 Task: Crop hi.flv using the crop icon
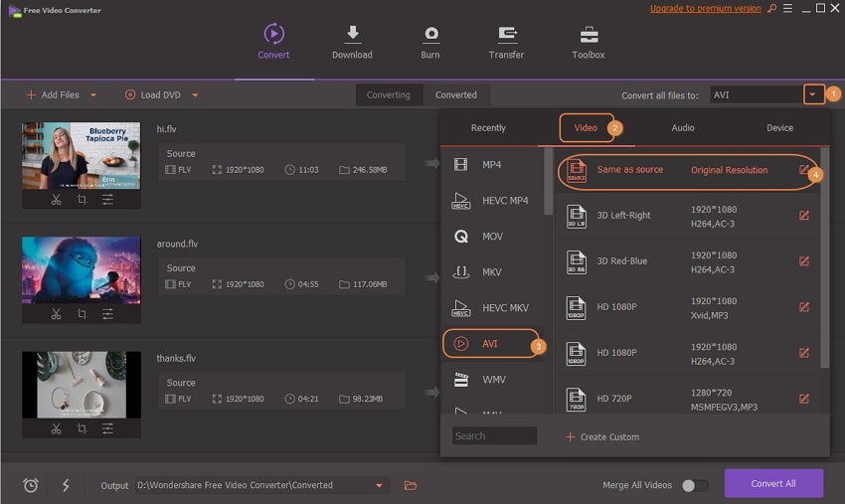[x=82, y=200]
